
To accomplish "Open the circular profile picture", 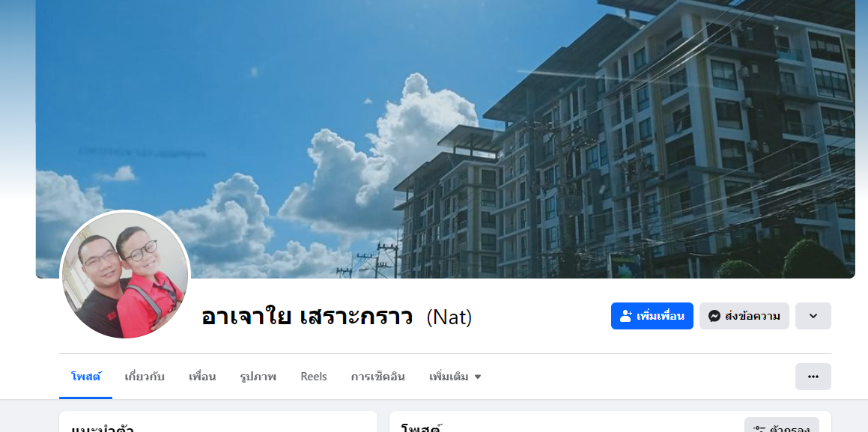I will 125,275.
